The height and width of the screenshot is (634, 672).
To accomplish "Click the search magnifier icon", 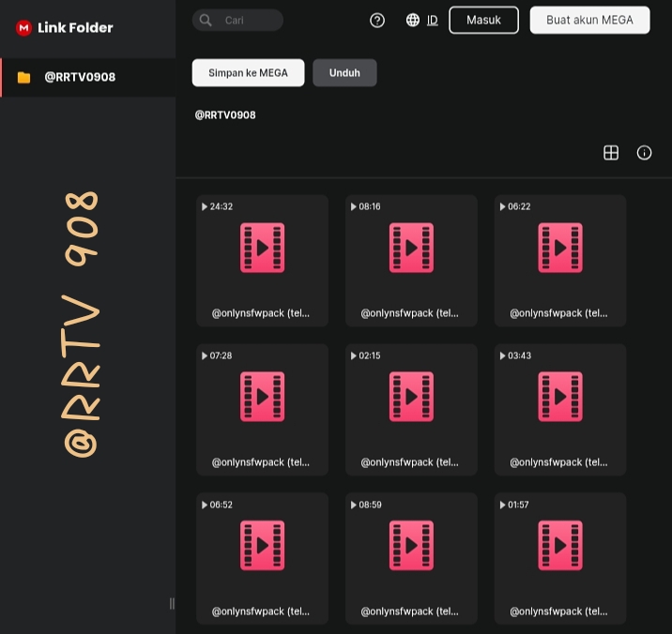I will [x=206, y=20].
